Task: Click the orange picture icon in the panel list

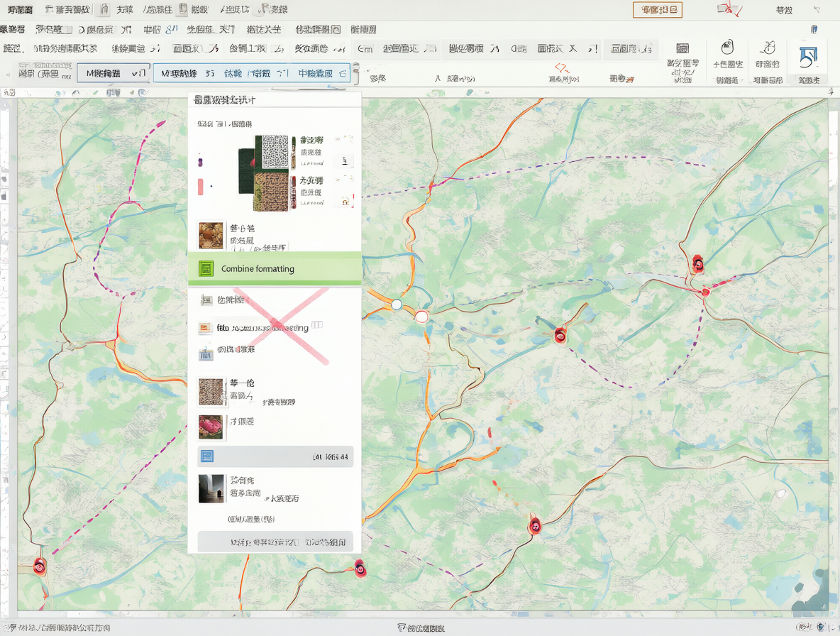Action: coord(204,328)
